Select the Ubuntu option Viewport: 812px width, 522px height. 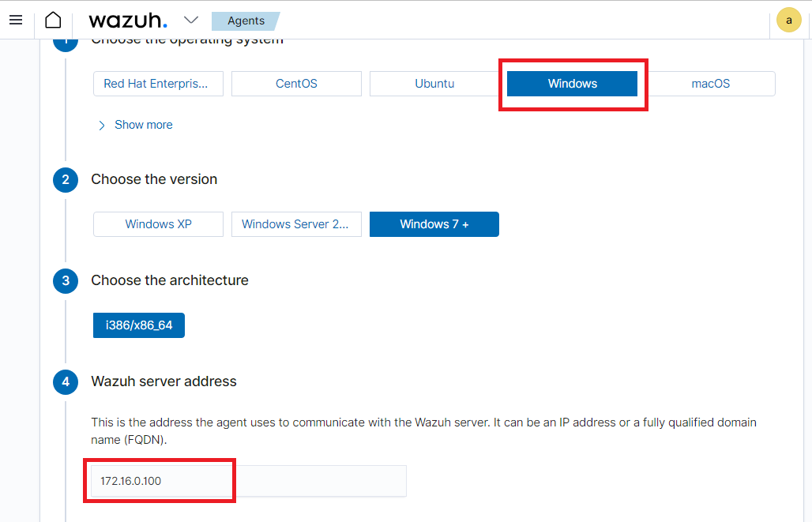pyautogui.click(x=434, y=84)
